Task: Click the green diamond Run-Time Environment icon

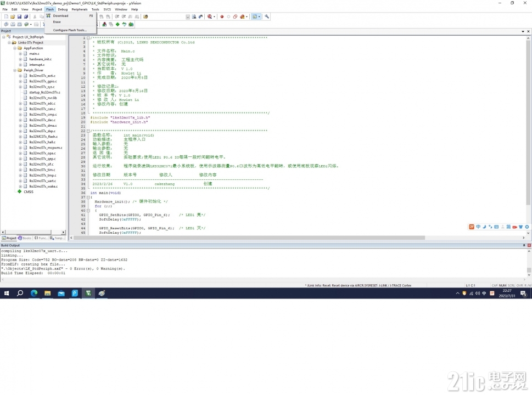Action: (x=117, y=24)
